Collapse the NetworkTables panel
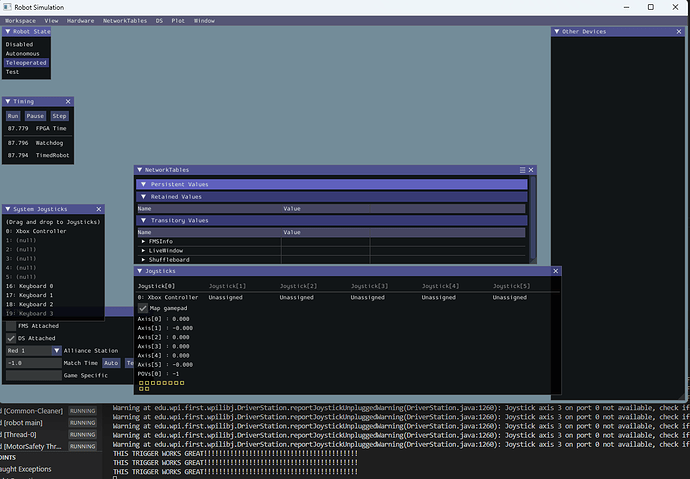 coord(139,170)
